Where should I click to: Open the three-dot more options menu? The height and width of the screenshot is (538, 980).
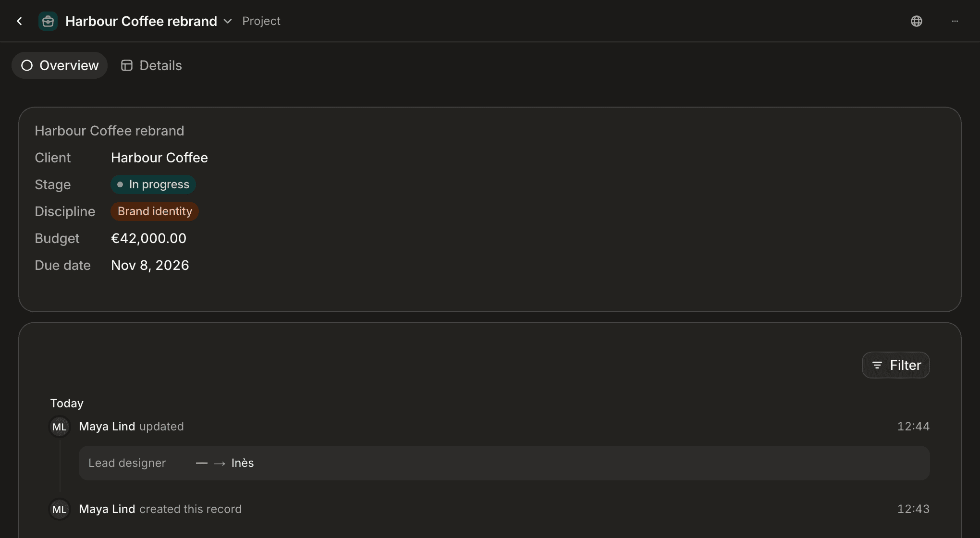[x=955, y=21]
